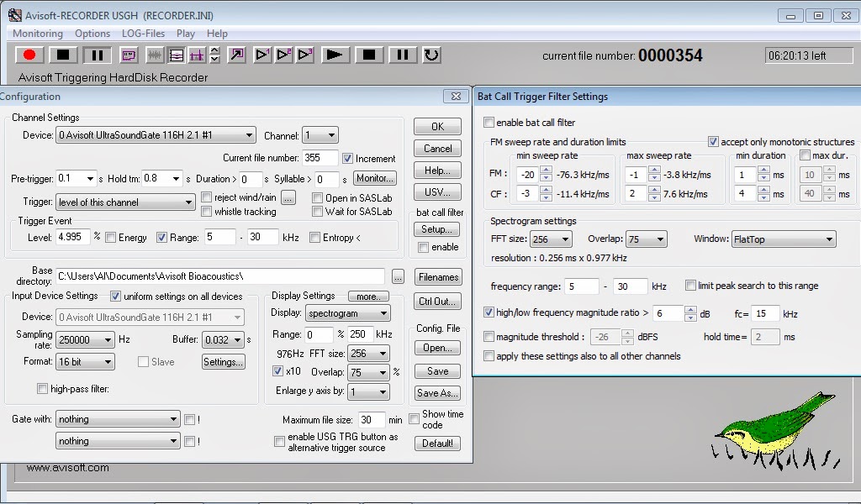Change the Window dropdown from FlatTop
Viewport: 861px width, 504px height.
(784, 239)
